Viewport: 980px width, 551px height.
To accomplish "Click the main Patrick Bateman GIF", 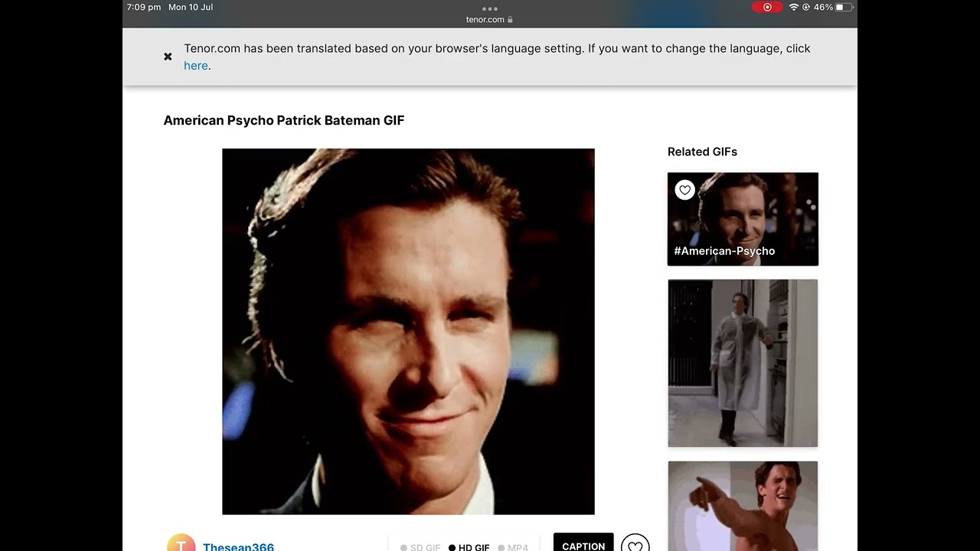I will (408, 331).
